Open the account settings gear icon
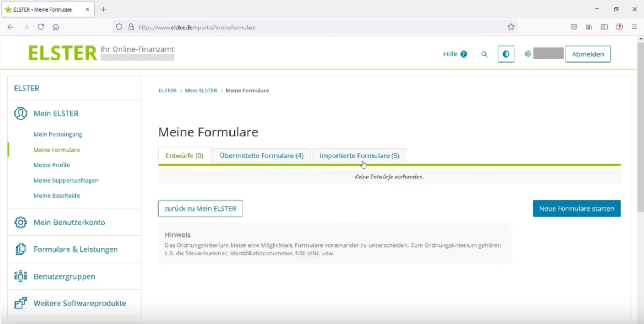644x324 pixels. tap(528, 54)
